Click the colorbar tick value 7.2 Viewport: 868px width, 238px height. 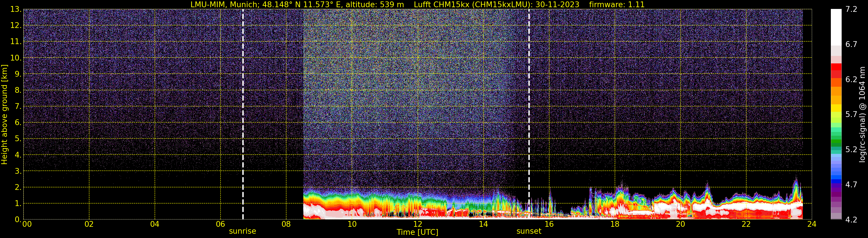[851, 9]
